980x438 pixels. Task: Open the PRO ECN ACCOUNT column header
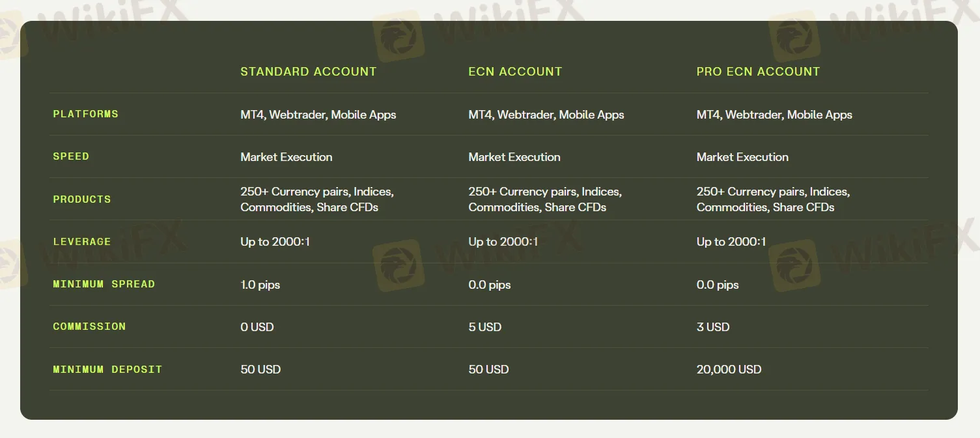(758, 72)
